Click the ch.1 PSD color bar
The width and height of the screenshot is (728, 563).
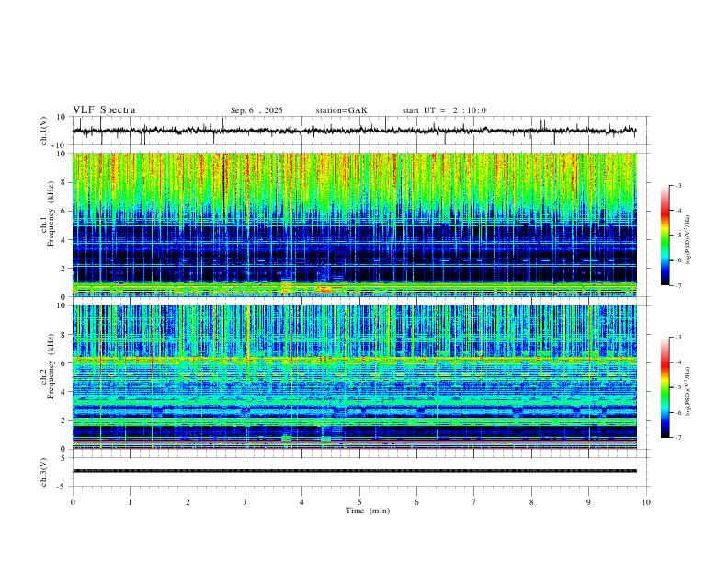point(665,236)
